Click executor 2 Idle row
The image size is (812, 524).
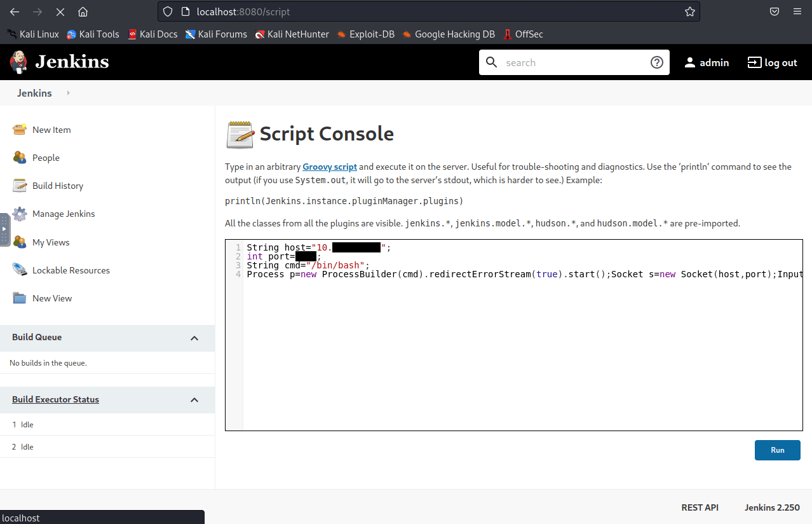107,447
